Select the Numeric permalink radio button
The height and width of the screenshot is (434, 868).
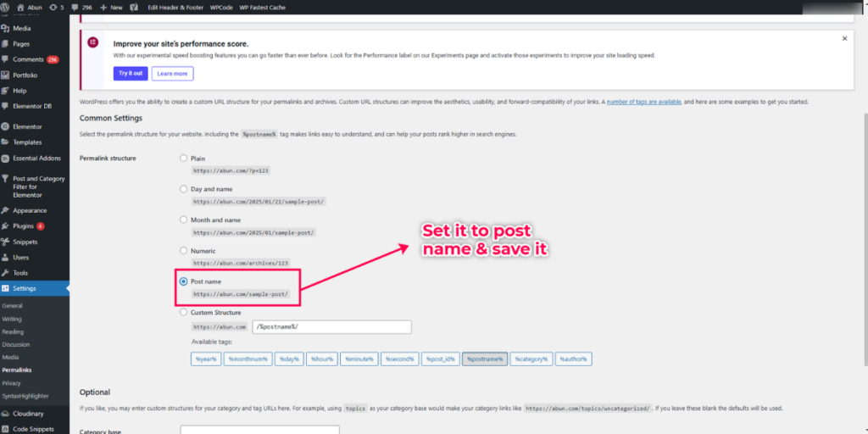[x=183, y=251]
